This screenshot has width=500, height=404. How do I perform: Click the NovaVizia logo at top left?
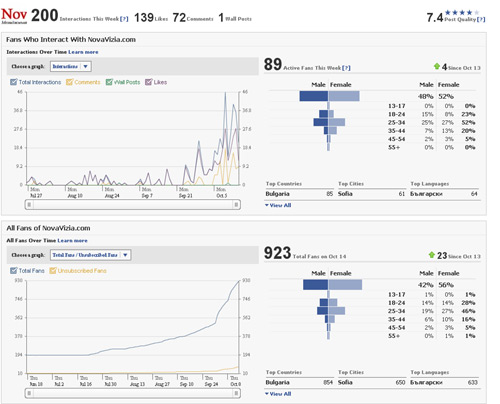tap(14, 15)
